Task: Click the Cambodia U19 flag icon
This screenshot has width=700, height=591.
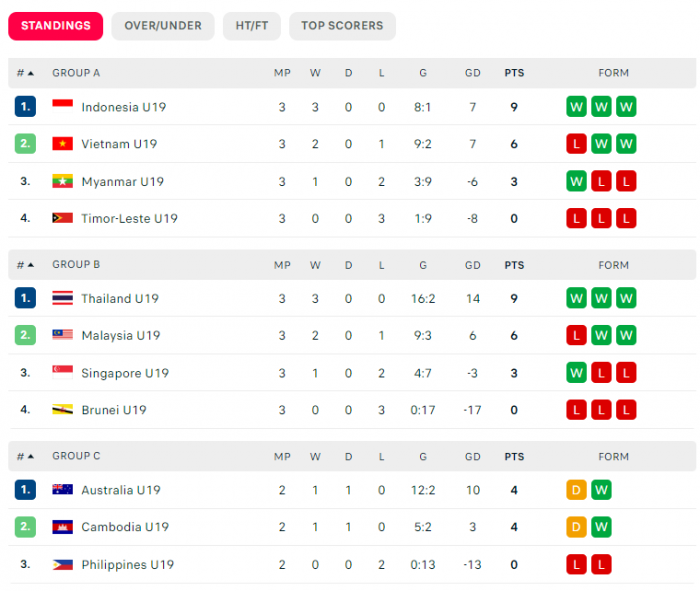Action: tap(62, 527)
